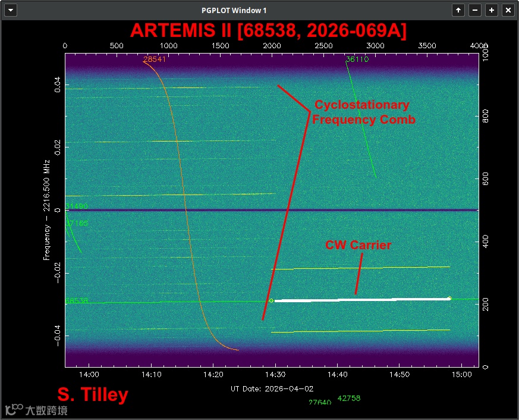This screenshot has height=420, width=519.
Task: Click the 36110 satellite label
Action: pyautogui.click(x=357, y=59)
